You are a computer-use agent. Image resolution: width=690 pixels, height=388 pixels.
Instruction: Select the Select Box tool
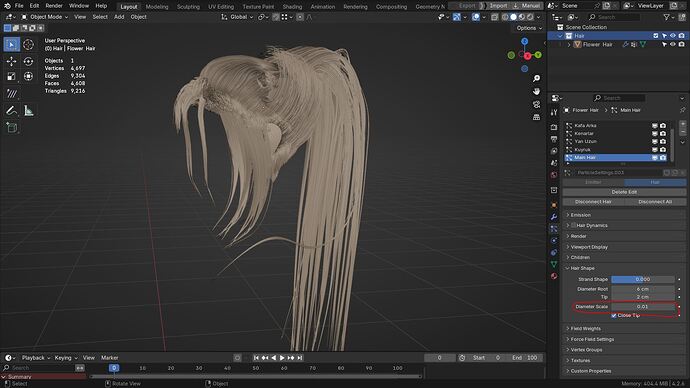(x=11, y=44)
